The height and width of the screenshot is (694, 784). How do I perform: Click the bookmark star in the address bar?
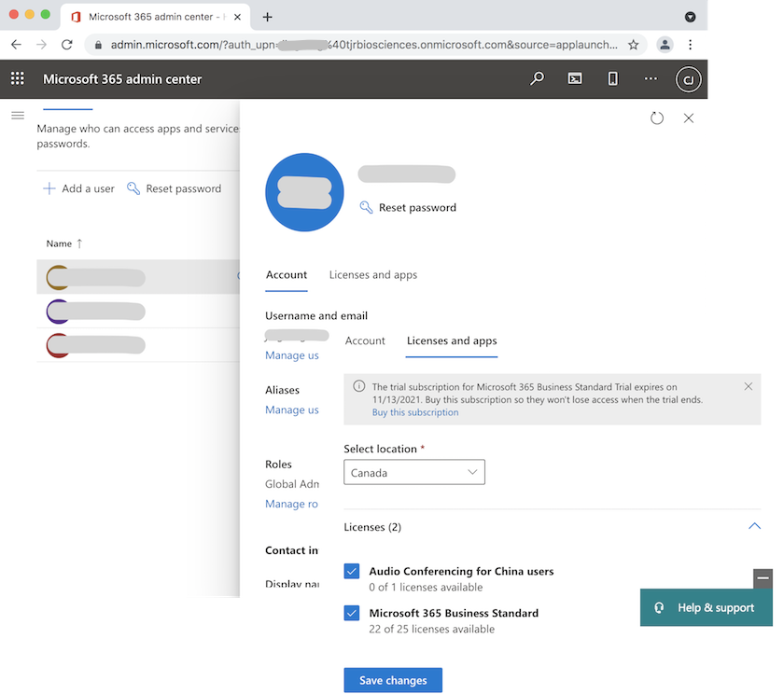[x=634, y=44]
